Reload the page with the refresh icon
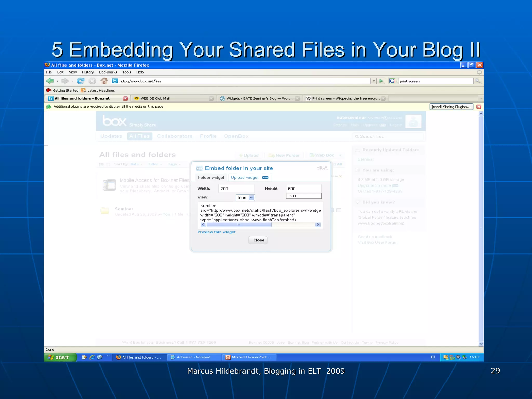 [x=81, y=81]
